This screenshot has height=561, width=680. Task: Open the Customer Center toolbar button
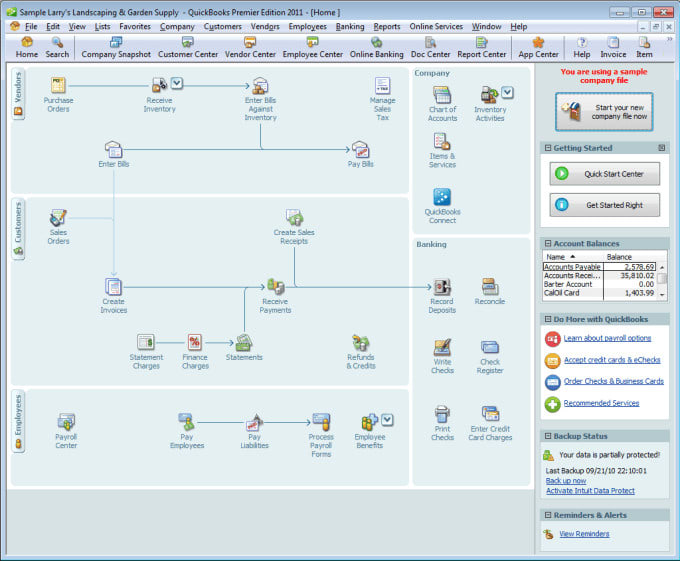(188, 48)
